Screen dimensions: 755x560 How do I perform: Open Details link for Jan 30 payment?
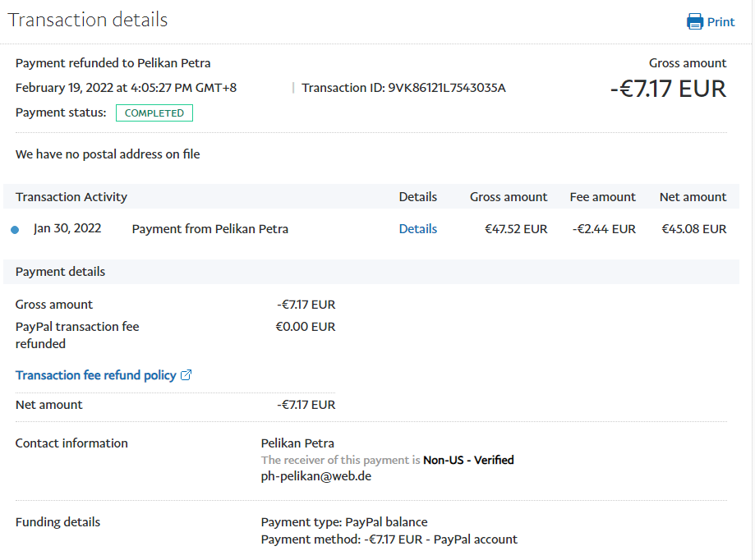(x=417, y=229)
